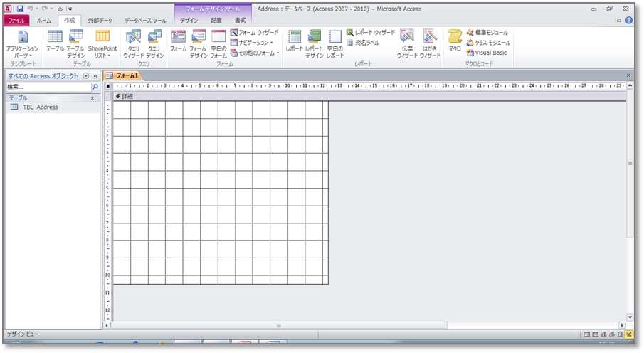Open the 伝票ウィザード

407,44
